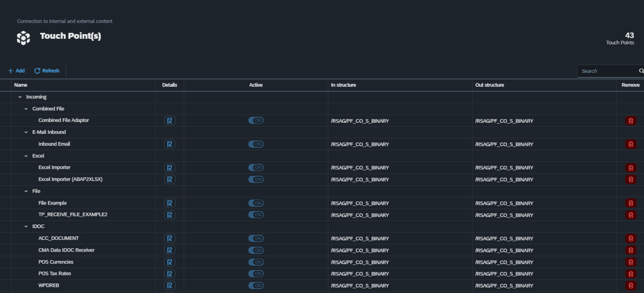
Task: Click trash icon for WPDREB row
Action: click(630, 286)
